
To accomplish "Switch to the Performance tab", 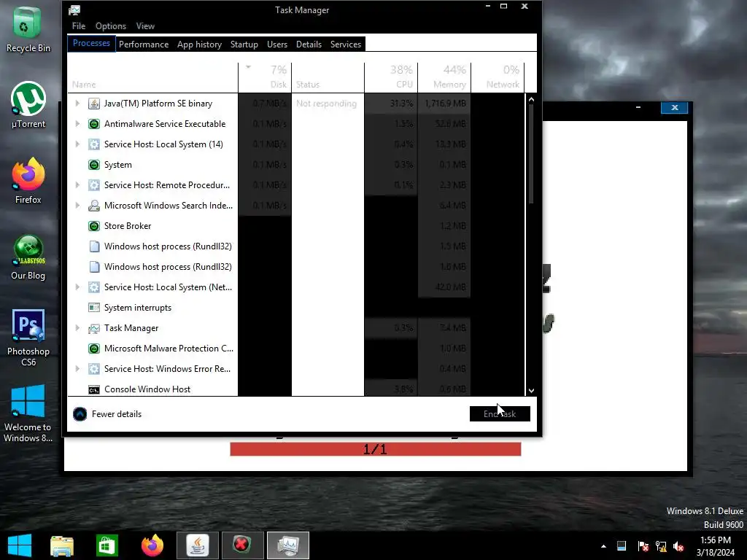I will 144,44.
